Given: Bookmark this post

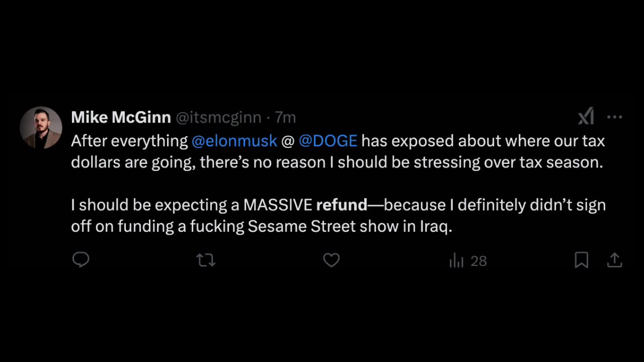Looking at the screenshot, I should tap(581, 260).
